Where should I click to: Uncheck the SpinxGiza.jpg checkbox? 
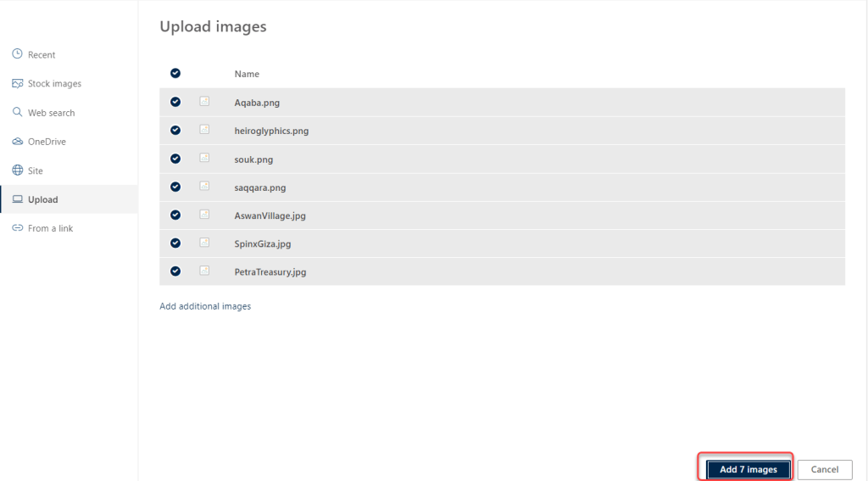pyautogui.click(x=175, y=243)
